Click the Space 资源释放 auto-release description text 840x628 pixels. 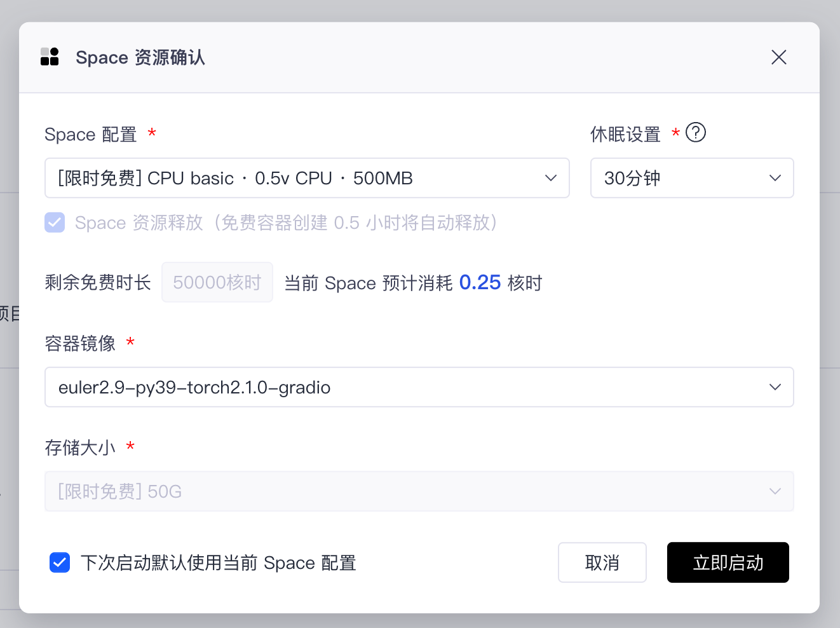286,223
